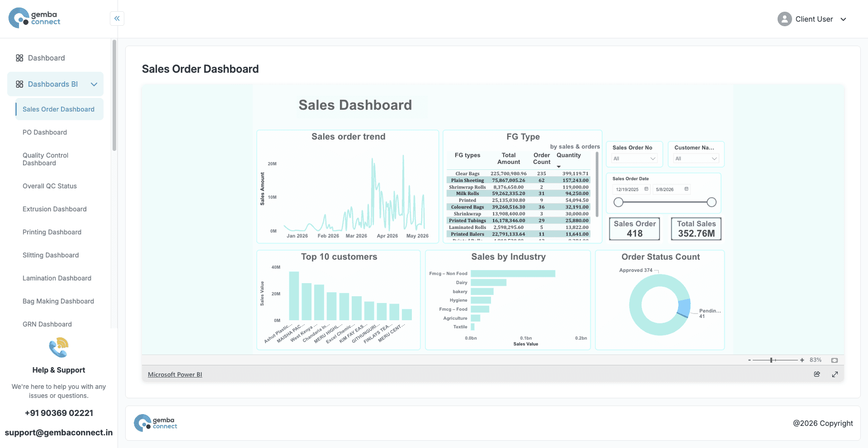Open the PO Dashboard menu item

[x=45, y=132]
